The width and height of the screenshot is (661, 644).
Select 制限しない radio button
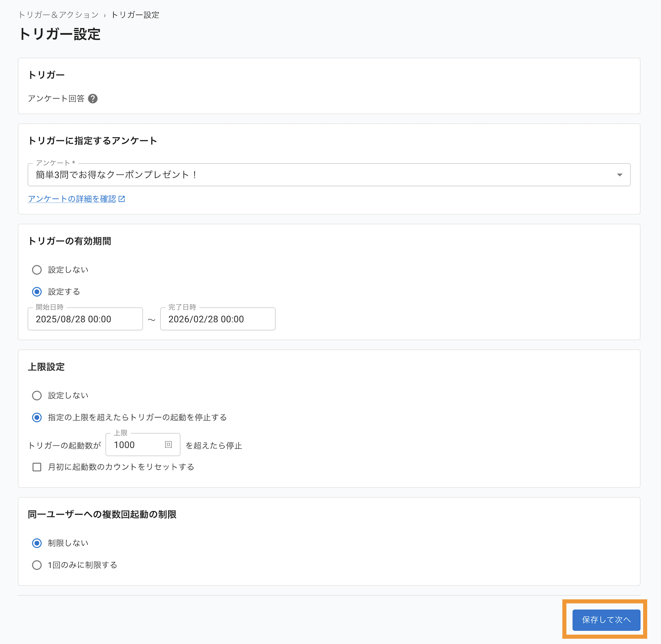[37, 543]
